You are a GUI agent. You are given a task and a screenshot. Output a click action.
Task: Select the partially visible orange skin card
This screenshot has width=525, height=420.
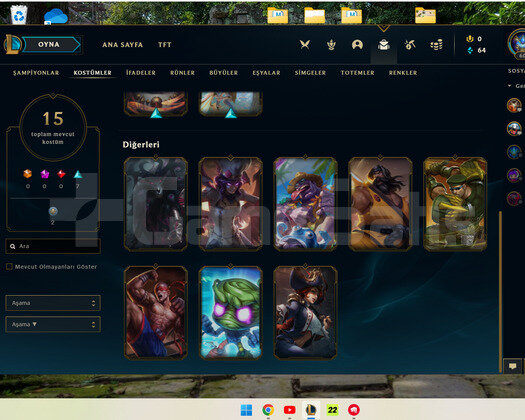pyautogui.click(x=156, y=104)
